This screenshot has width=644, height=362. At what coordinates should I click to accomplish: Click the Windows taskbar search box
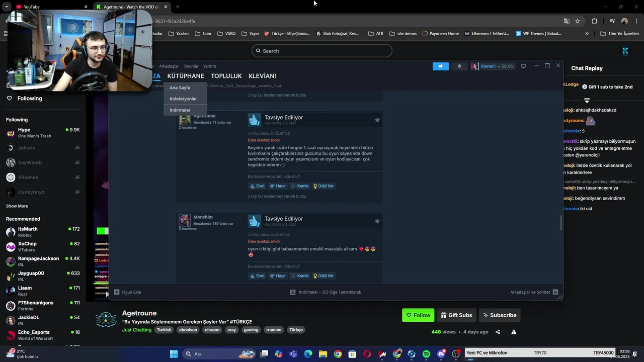219,354
